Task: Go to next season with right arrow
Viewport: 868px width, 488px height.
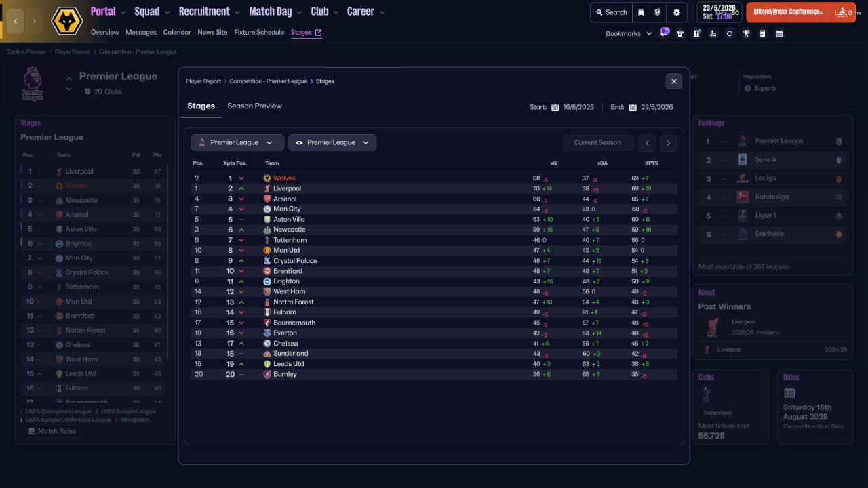Action: 668,143
